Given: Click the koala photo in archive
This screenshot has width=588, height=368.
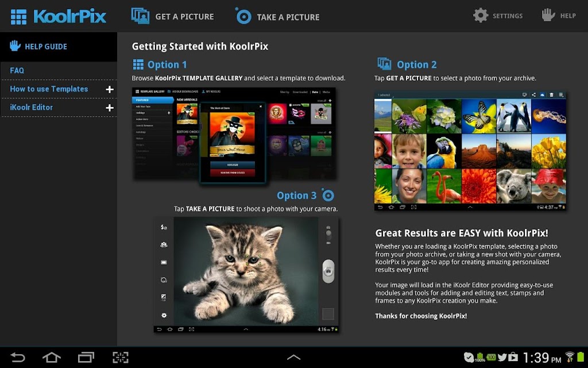Looking at the screenshot, I should tap(514, 186).
